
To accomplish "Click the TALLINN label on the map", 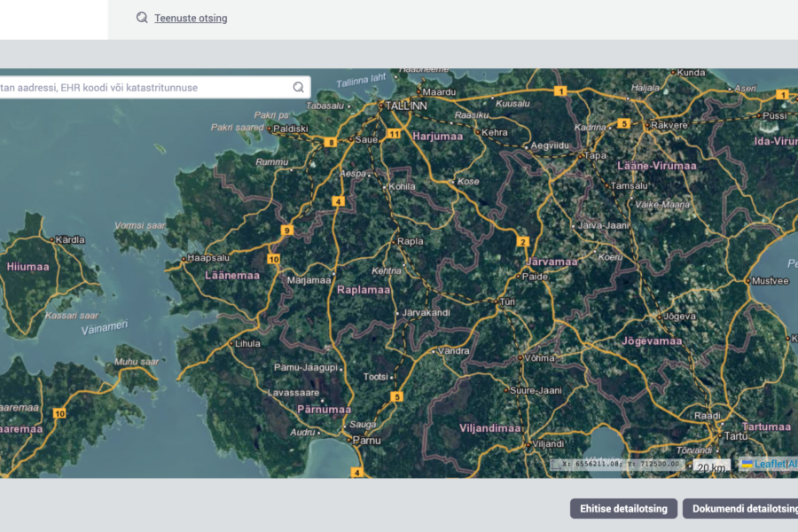I will point(406,106).
